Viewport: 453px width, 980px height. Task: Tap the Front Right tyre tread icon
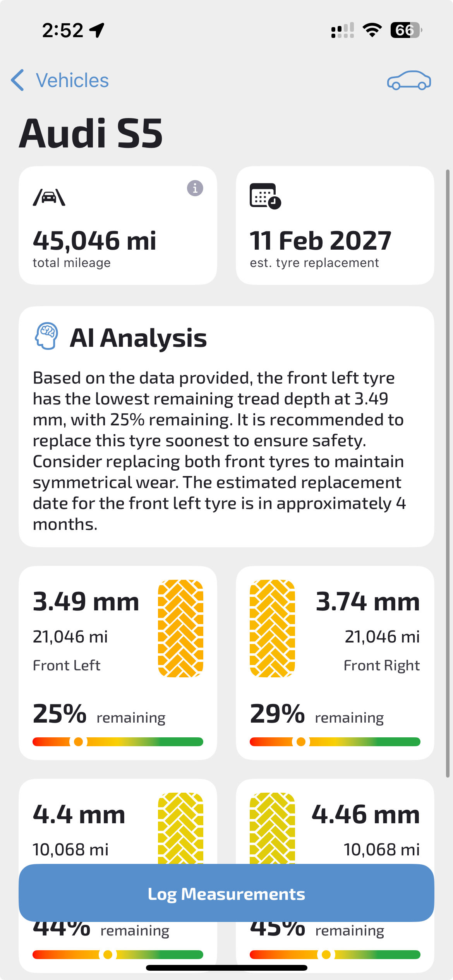click(x=272, y=628)
